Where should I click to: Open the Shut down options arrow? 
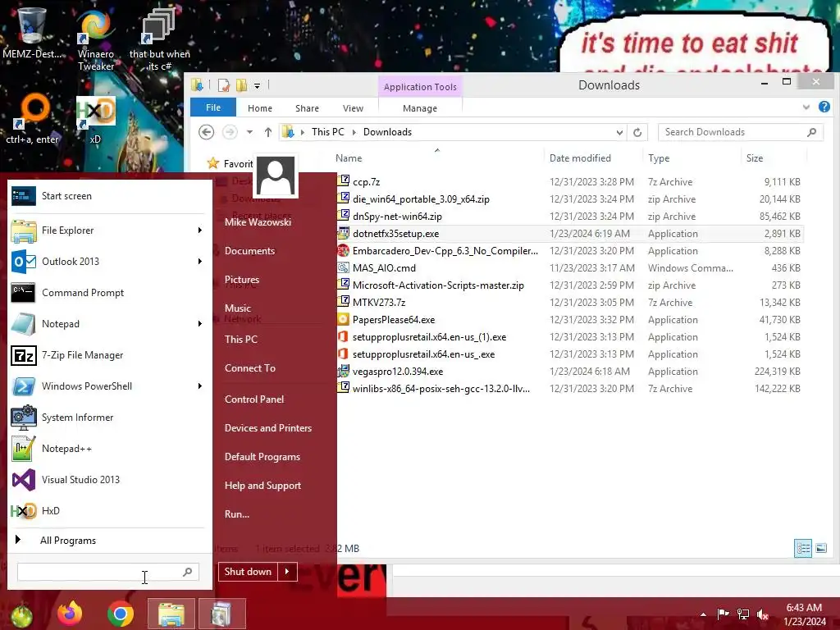[x=287, y=572]
